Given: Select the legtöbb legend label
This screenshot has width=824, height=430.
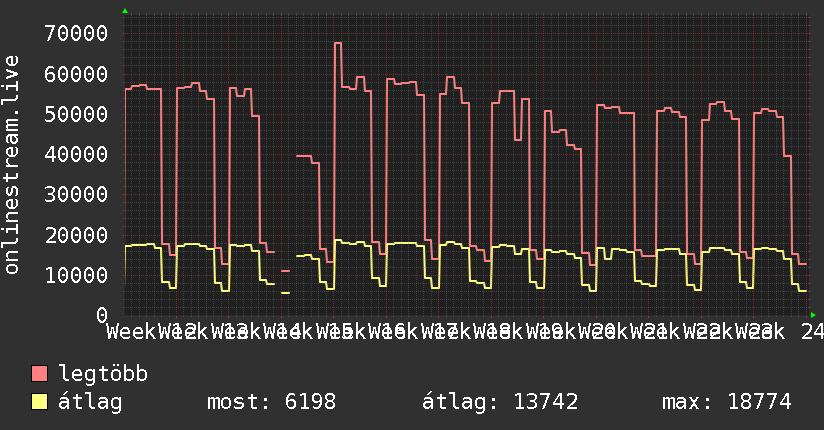Looking at the screenshot, I should tap(103, 374).
